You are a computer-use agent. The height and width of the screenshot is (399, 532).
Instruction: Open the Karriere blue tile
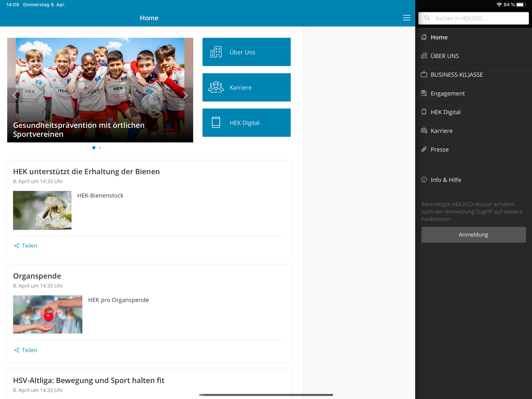[247, 87]
